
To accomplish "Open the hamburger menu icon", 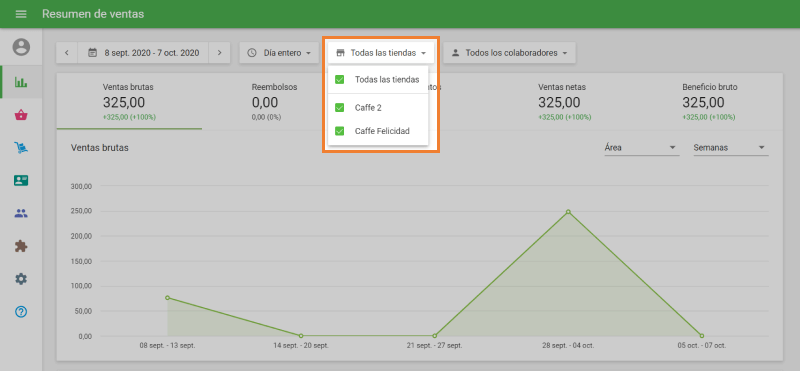I will coord(21,14).
